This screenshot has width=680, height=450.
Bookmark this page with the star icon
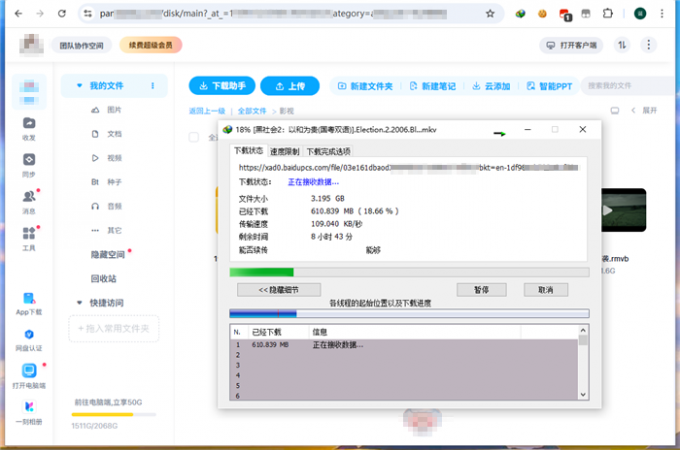(490, 13)
